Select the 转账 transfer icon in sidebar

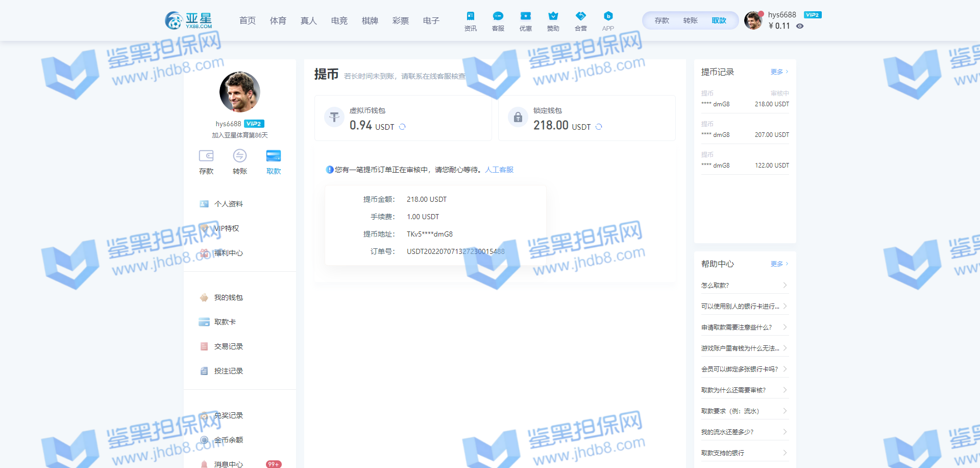[240, 156]
